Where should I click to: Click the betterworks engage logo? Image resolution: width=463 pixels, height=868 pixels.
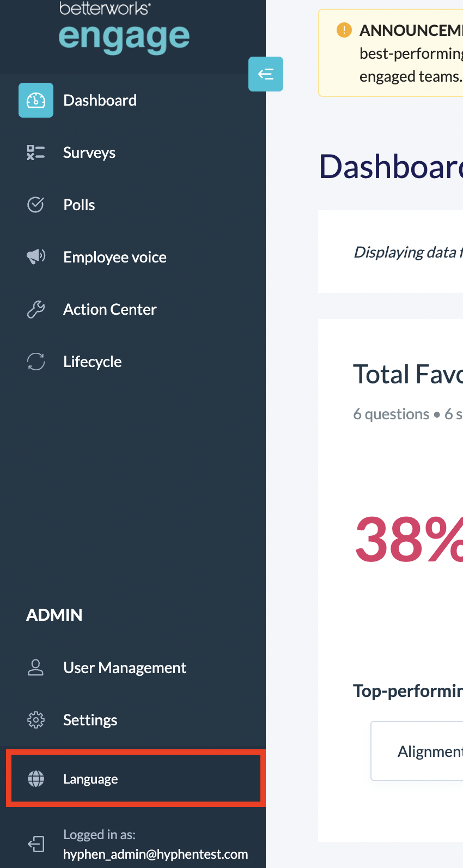tap(124, 27)
